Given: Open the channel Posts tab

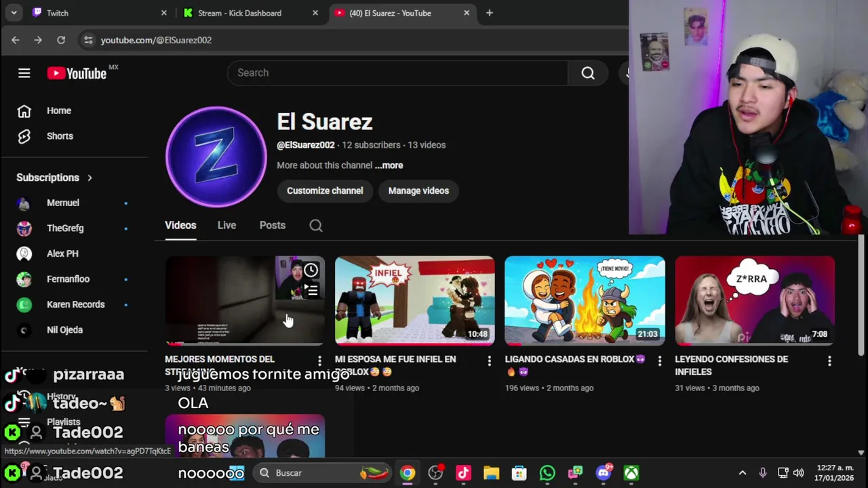Looking at the screenshot, I should (x=273, y=226).
